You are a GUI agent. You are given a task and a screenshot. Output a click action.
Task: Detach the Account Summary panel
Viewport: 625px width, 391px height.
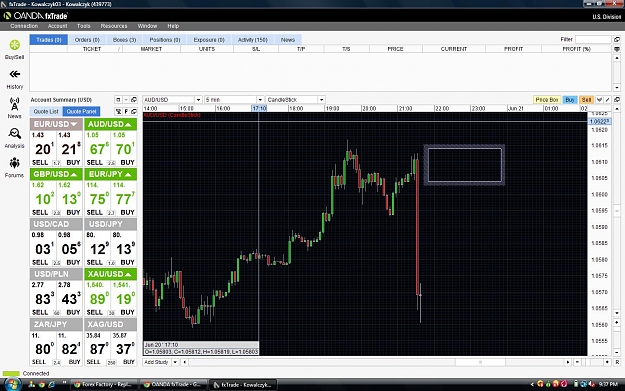(x=134, y=100)
